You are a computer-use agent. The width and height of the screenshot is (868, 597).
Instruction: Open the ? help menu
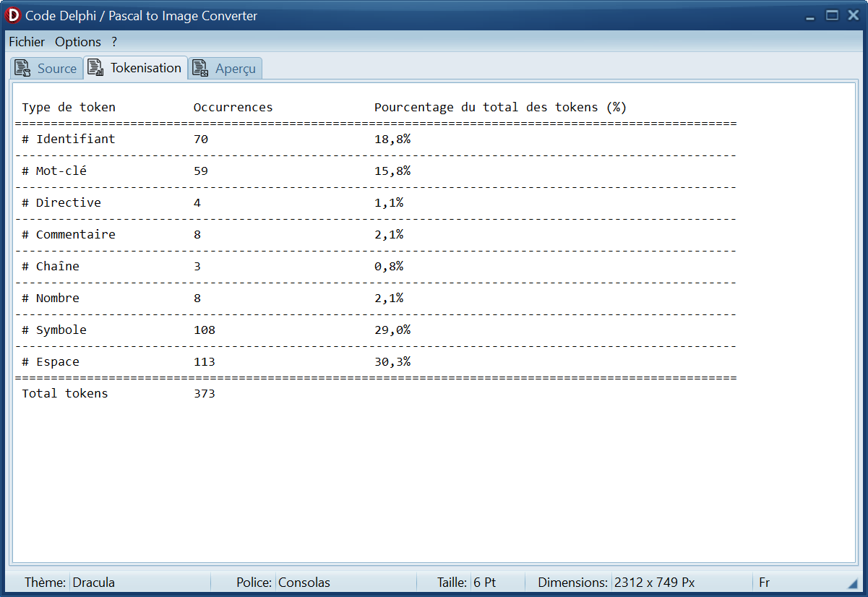pos(114,42)
